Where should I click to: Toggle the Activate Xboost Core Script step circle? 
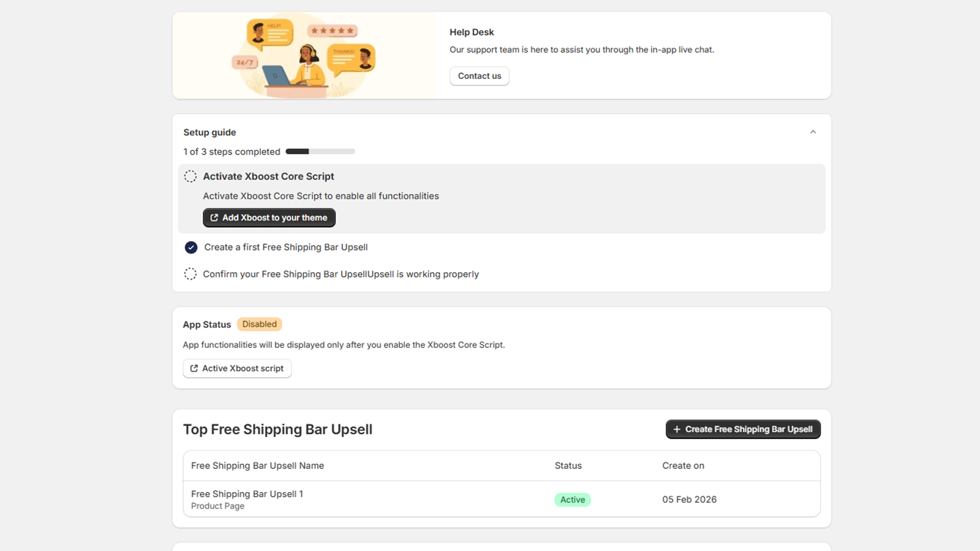point(190,176)
